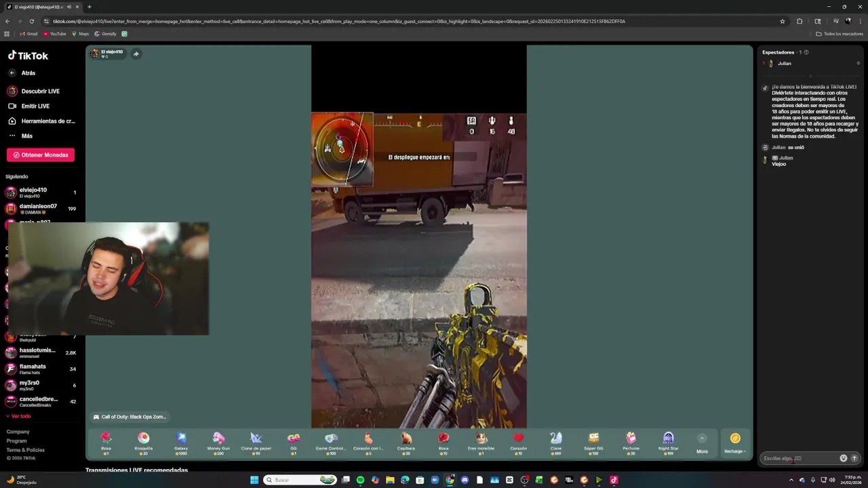Send the Corazón con las manos gift
Image resolution: width=868 pixels, height=488 pixels.
368,443
